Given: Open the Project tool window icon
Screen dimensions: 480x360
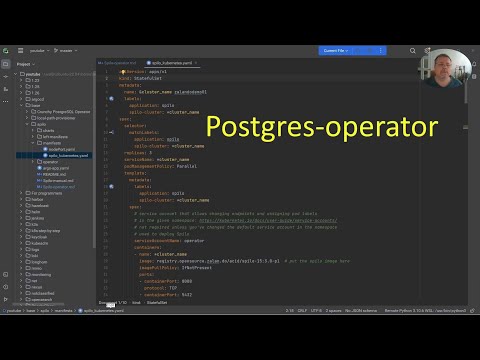Looking at the screenshot, I should click(6, 64).
